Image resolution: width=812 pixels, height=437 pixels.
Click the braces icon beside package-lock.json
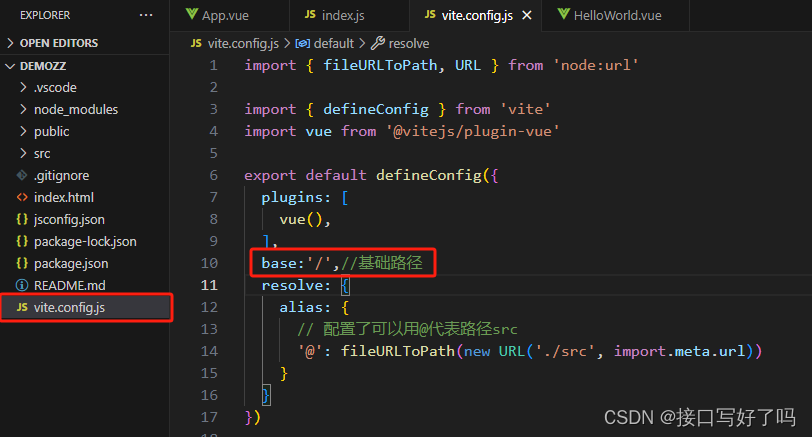coord(22,241)
